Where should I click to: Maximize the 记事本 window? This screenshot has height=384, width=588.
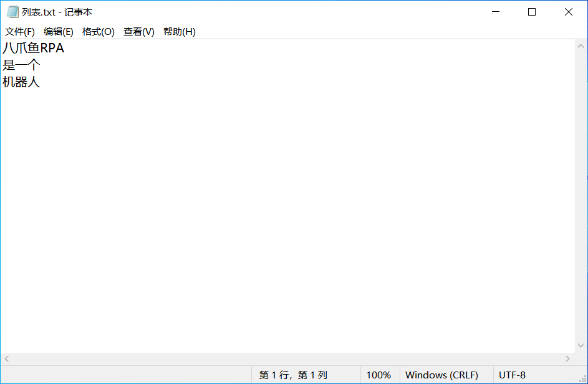click(532, 12)
